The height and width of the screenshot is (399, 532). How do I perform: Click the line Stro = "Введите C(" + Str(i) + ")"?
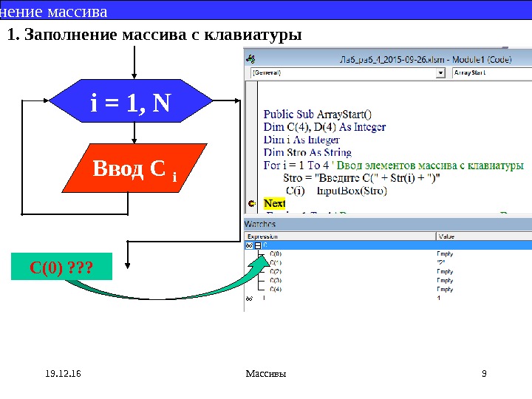pyautogui.click(x=361, y=178)
